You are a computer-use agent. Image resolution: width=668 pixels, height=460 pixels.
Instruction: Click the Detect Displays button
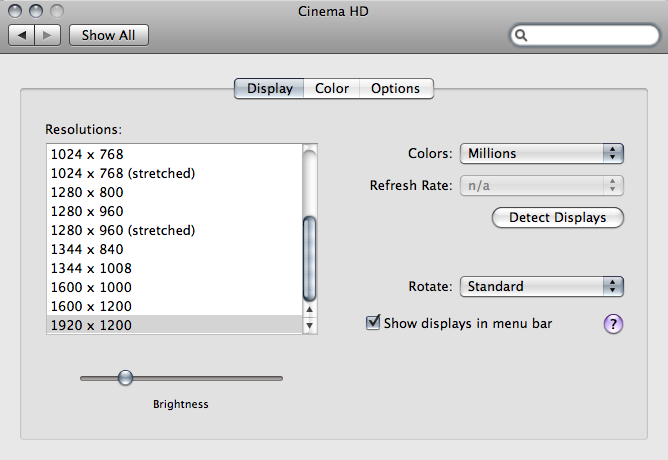[558, 218]
